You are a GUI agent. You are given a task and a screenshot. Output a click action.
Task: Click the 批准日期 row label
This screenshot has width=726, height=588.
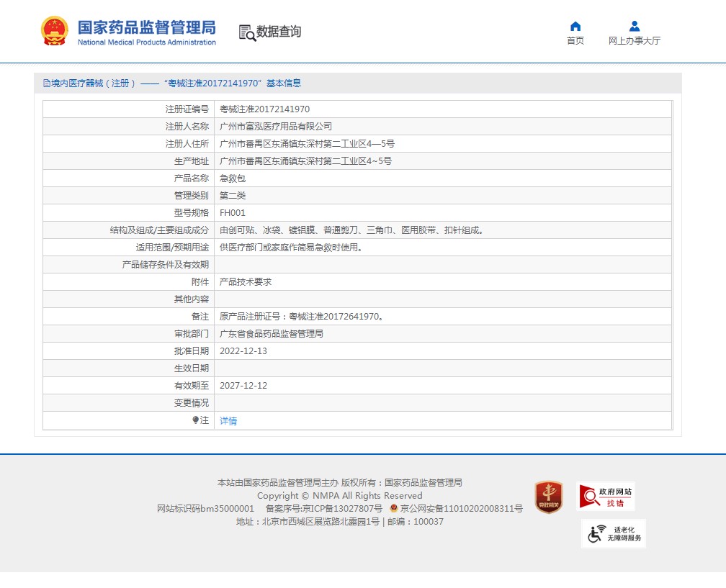tap(192, 351)
